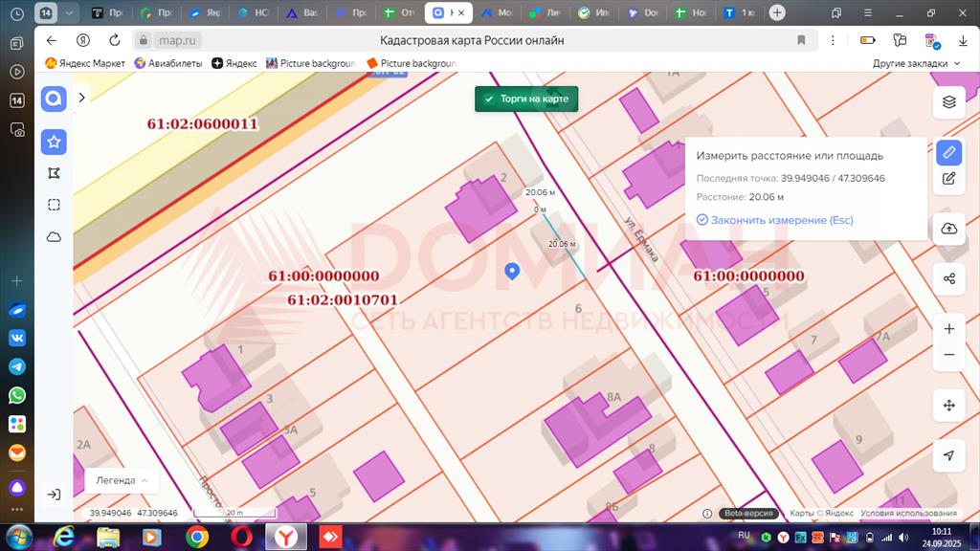This screenshot has height=551, width=980.
Task: Click the Условия использования link
Action: pos(908,513)
